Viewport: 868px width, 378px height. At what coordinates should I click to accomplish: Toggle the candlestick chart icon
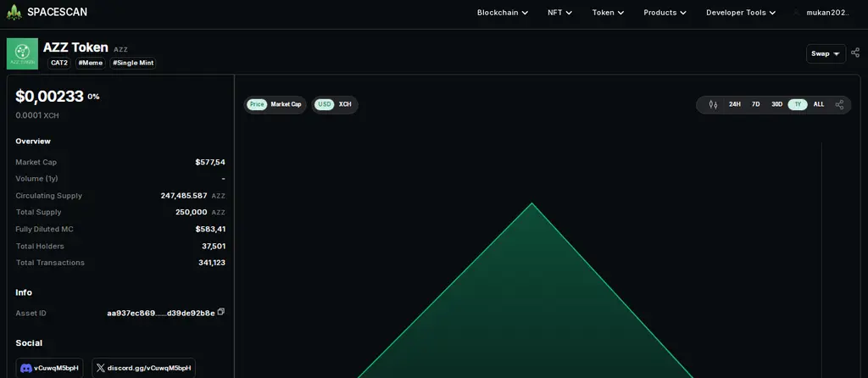click(x=713, y=104)
